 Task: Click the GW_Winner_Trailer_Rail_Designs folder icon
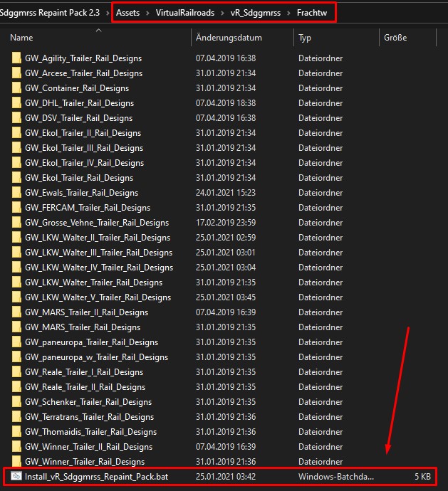(x=16, y=462)
